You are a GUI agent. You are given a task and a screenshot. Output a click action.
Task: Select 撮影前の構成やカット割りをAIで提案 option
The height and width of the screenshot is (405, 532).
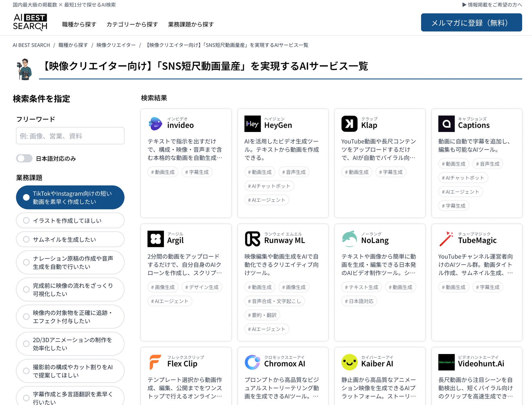pyautogui.click(x=70, y=371)
